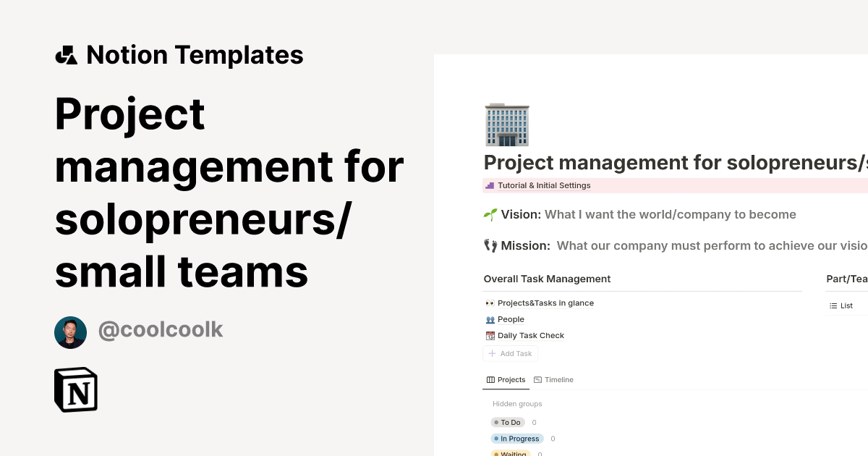868x456 pixels.
Task: Expand the hidden Waiting group
Action: [511, 453]
